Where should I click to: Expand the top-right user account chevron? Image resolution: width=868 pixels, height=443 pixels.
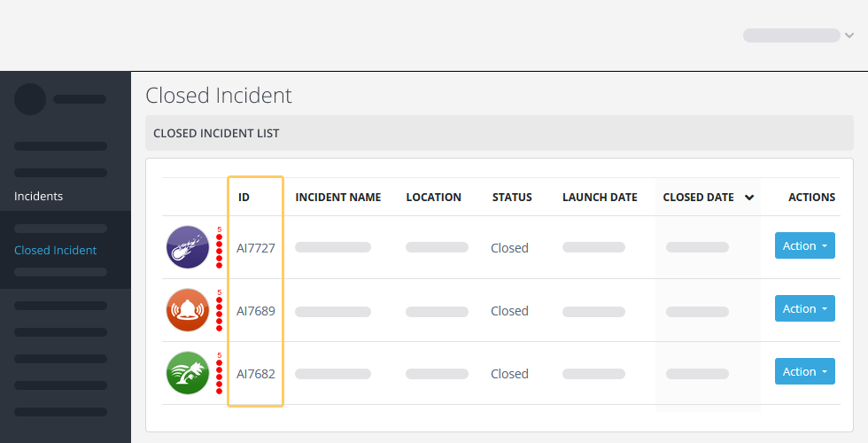coord(849,35)
